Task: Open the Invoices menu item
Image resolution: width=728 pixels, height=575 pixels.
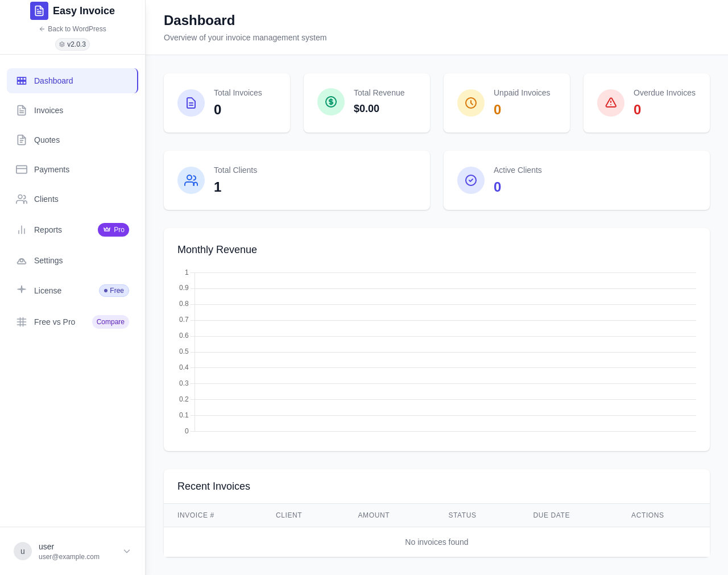Action: pyautogui.click(x=72, y=110)
